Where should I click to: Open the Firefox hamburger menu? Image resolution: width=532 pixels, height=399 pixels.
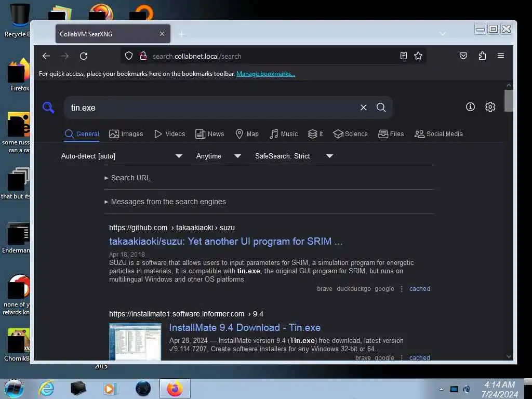[x=500, y=55]
